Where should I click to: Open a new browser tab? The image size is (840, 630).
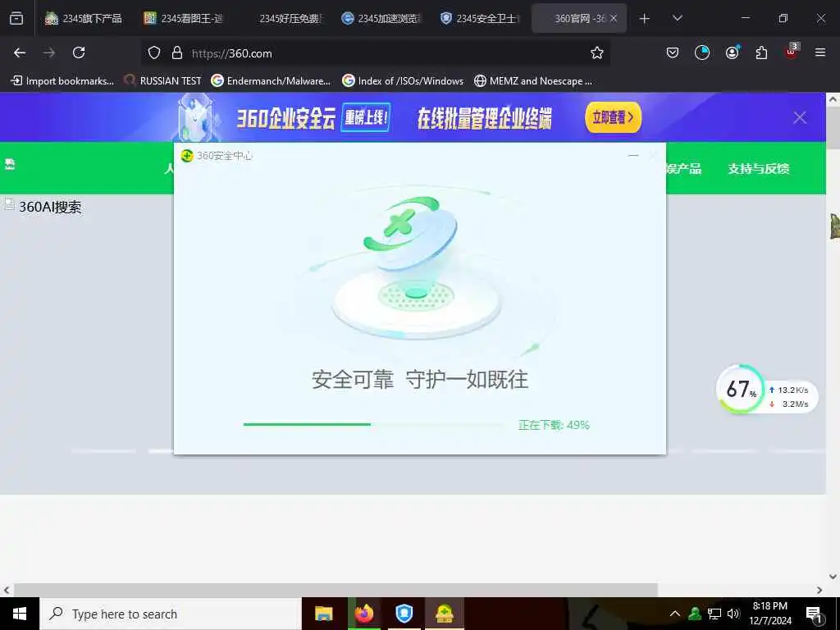tap(645, 19)
